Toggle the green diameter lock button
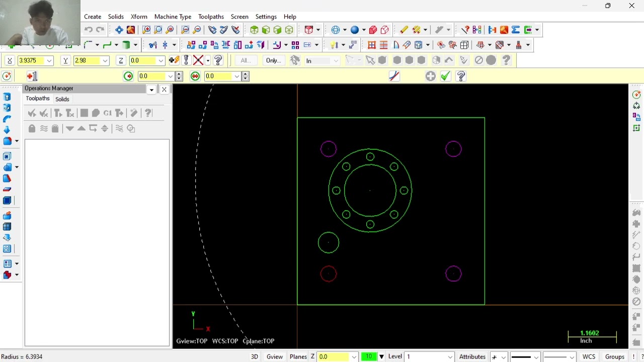This screenshot has height=362, width=644. tap(195, 76)
